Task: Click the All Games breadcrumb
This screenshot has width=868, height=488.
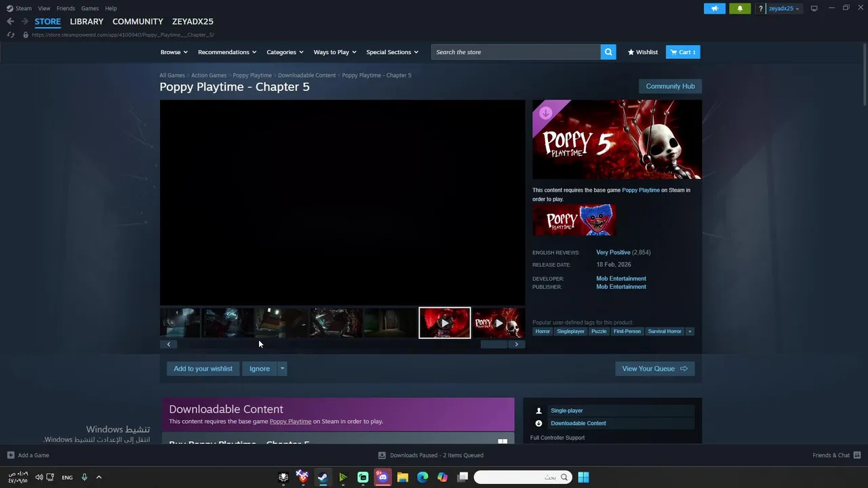Action: point(172,75)
